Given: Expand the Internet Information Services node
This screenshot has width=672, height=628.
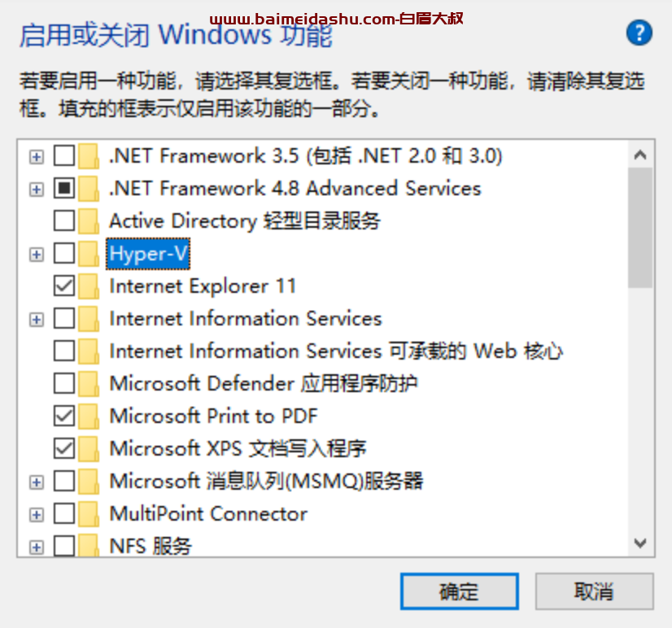Looking at the screenshot, I should pyautogui.click(x=36, y=319).
